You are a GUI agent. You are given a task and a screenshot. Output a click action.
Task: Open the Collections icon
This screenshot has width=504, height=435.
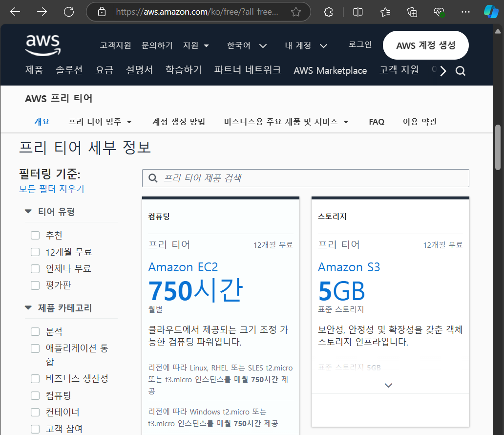click(412, 12)
